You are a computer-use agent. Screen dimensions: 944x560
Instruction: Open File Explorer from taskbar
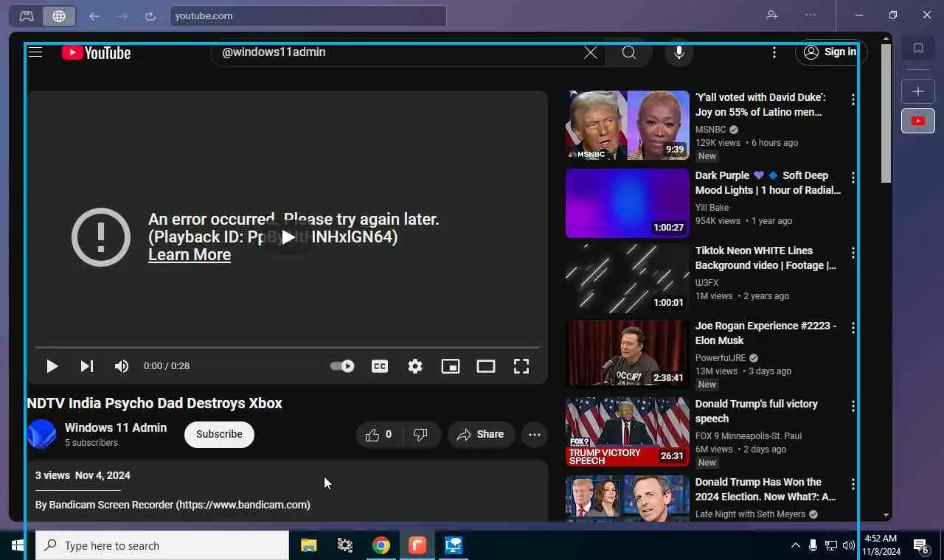[308, 546]
